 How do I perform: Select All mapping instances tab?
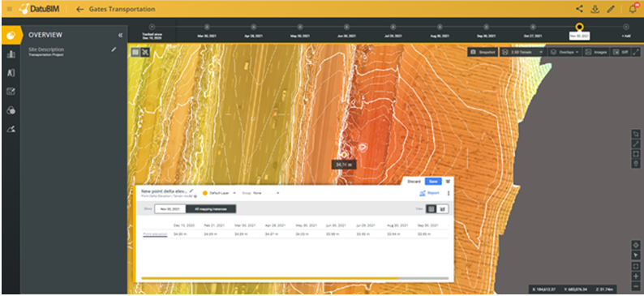211,209
